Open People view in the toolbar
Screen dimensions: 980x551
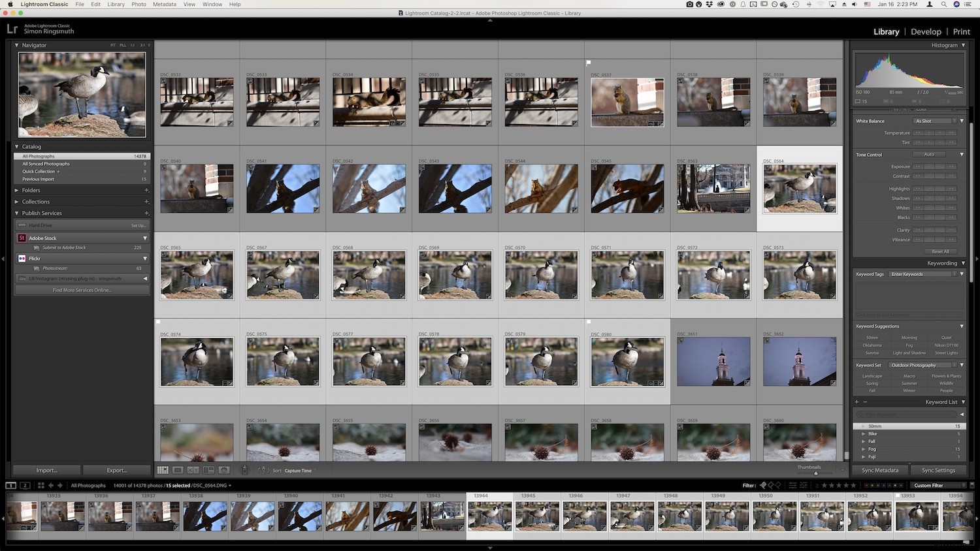223,470
